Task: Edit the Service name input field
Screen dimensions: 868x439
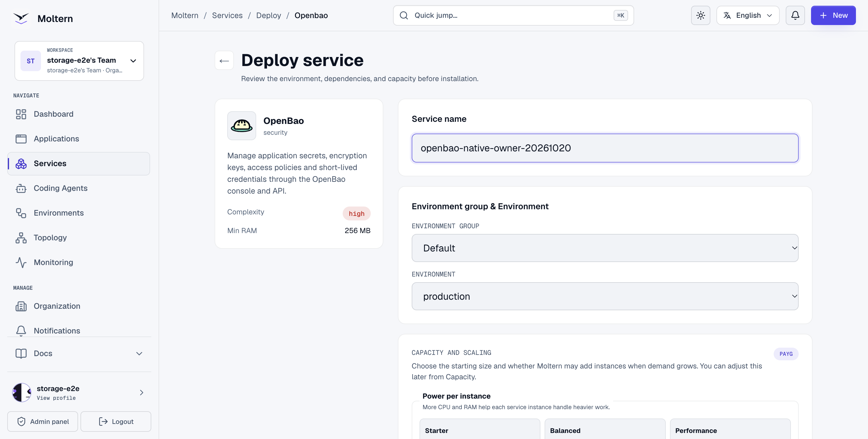Action: 605,148
